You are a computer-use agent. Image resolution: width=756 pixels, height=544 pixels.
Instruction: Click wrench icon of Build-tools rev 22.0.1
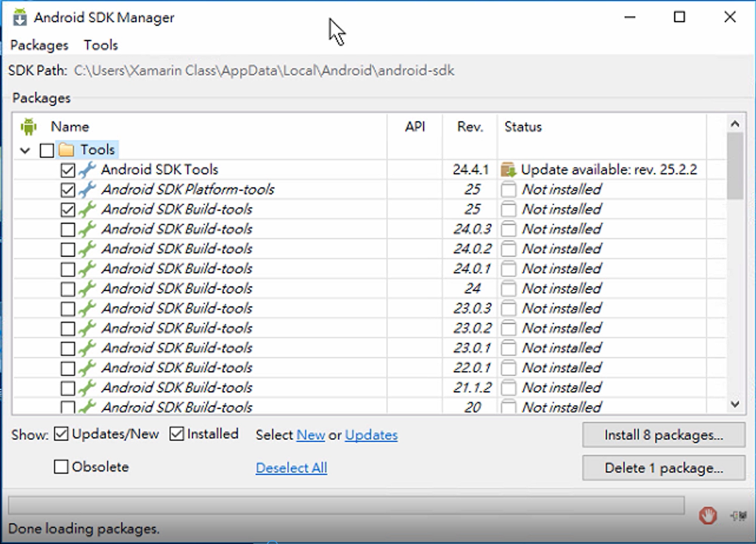click(x=87, y=368)
